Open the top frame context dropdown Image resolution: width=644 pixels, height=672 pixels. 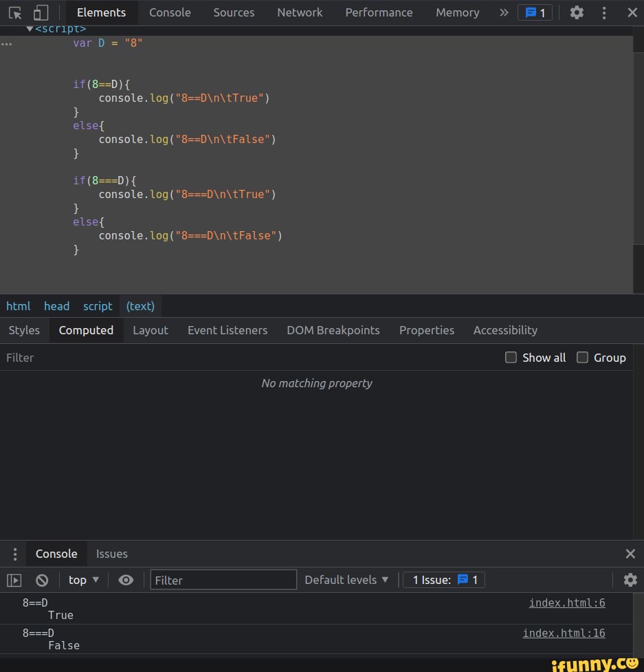tap(82, 580)
